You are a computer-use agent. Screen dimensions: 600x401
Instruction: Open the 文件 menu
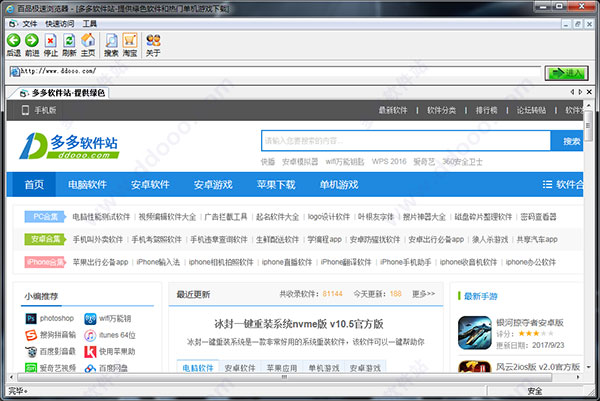click(x=29, y=24)
